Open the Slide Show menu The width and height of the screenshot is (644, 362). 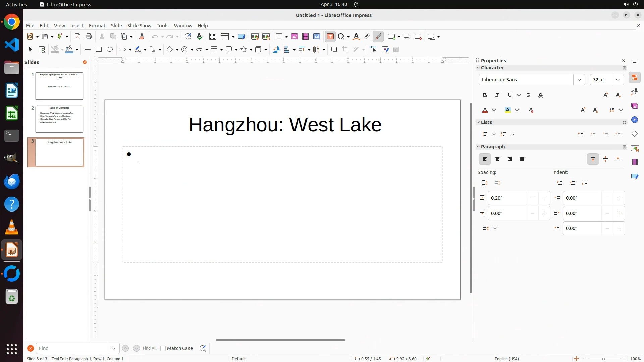(139, 26)
